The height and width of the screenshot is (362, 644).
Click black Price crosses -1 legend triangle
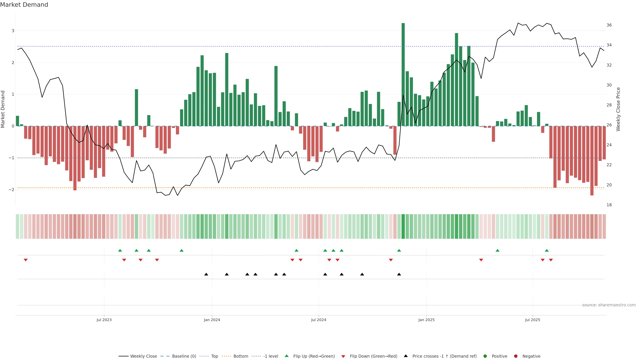(406, 356)
